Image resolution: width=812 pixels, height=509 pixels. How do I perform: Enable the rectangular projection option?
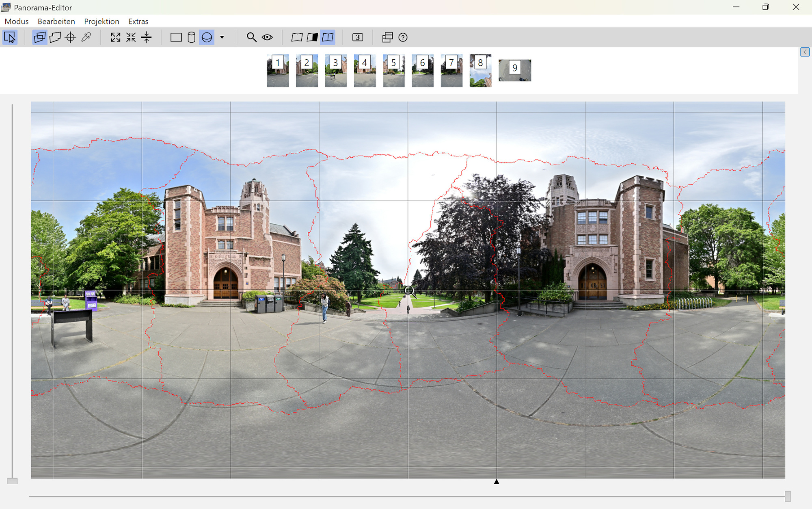(176, 37)
